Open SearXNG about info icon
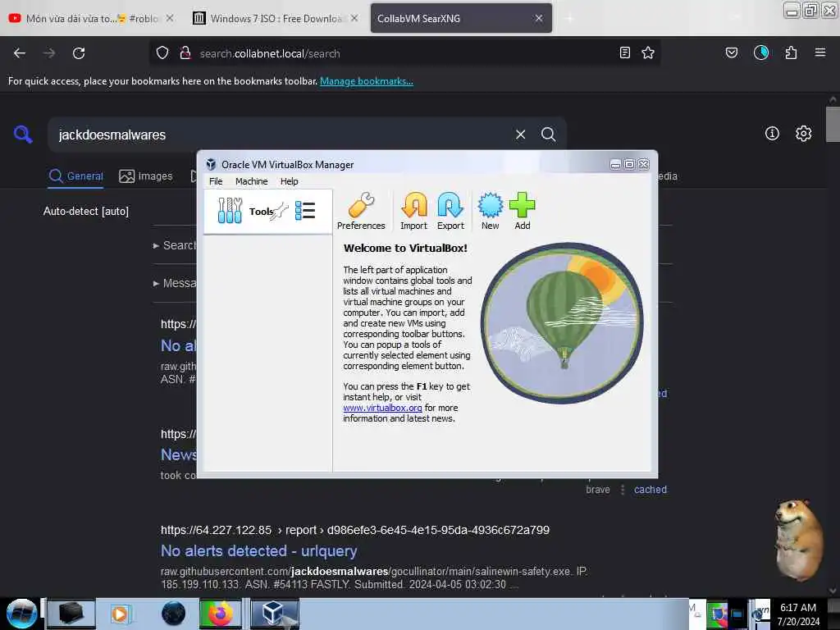The width and height of the screenshot is (840, 630). [772, 134]
